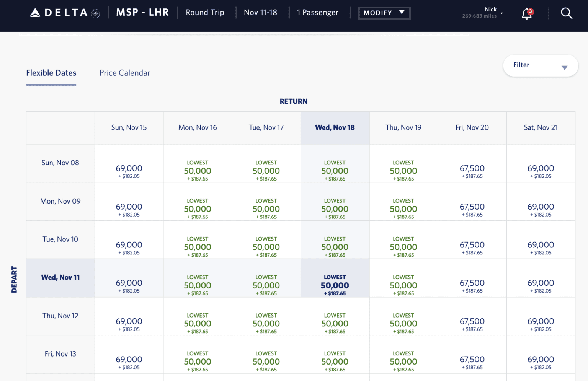Select the highlighted 50,000 mile fare for Nov 11-18
The width and height of the screenshot is (588, 381).
[x=335, y=285]
